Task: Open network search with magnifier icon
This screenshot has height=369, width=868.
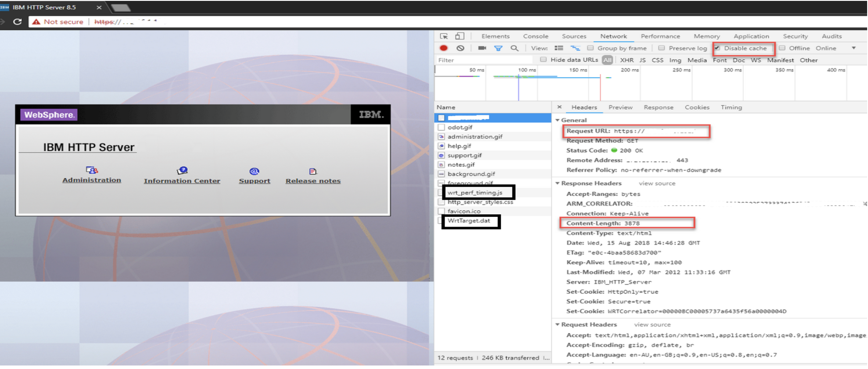Action: pyautogui.click(x=515, y=48)
